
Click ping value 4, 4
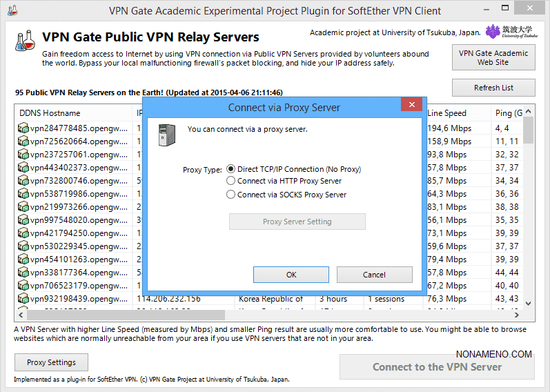point(502,128)
